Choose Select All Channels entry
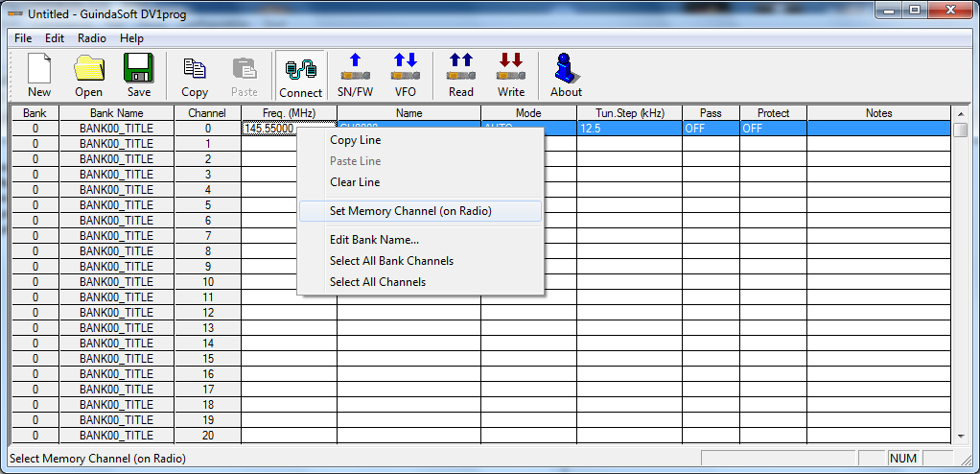This screenshot has width=980, height=474. [420, 281]
